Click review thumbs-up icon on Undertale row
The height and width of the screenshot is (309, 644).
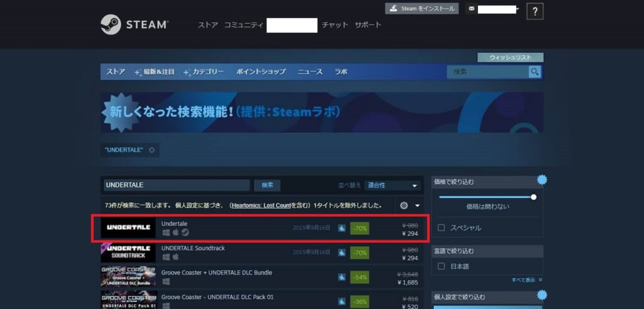pos(341,228)
